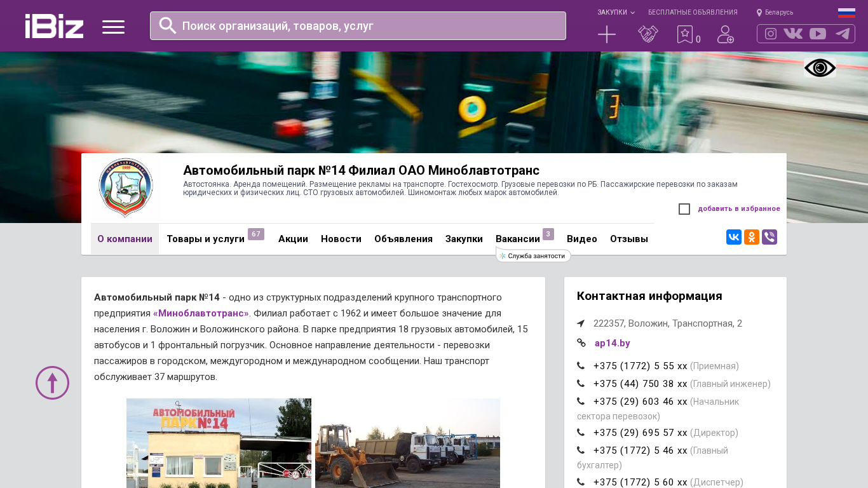Reveal the Диспетчер phone number
The width and height of the screenshot is (868, 488).
coord(640,482)
